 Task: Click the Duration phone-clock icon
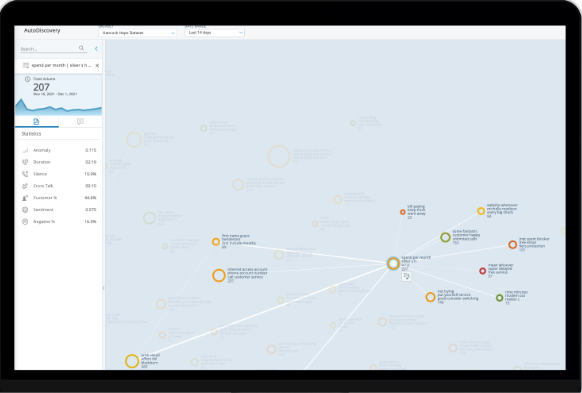[x=25, y=162]
